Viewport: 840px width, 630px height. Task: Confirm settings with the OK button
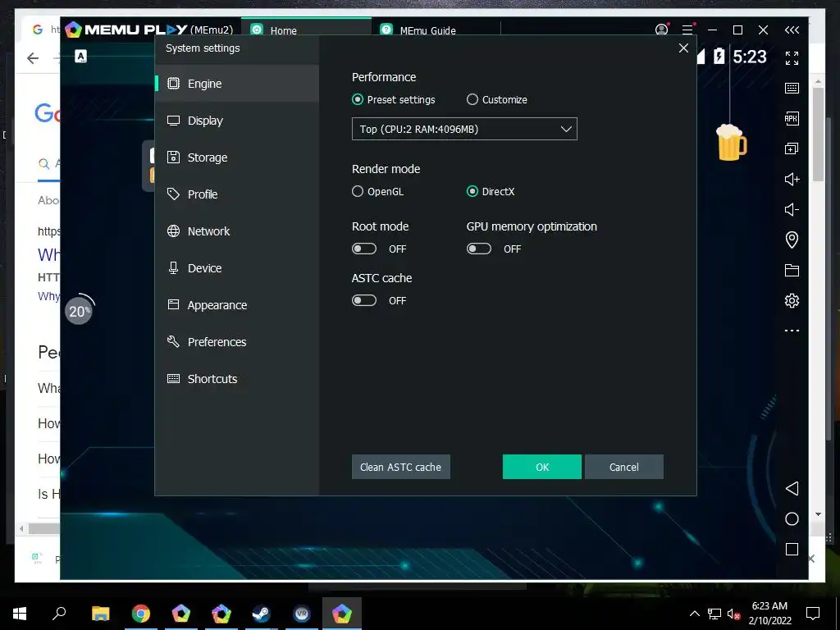click(542, 467)
